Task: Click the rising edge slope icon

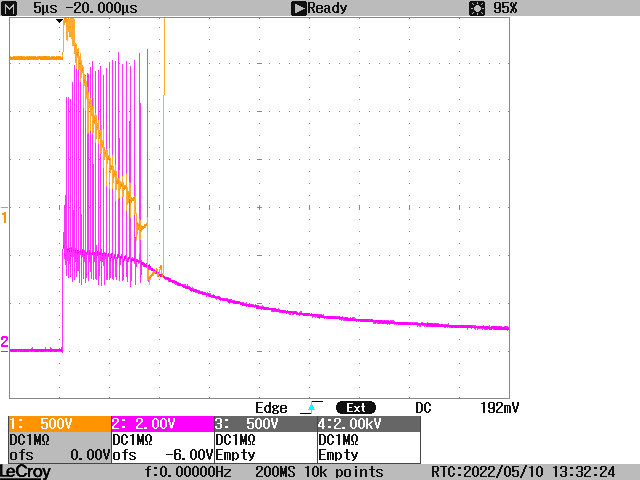Action: coord(311,407)
